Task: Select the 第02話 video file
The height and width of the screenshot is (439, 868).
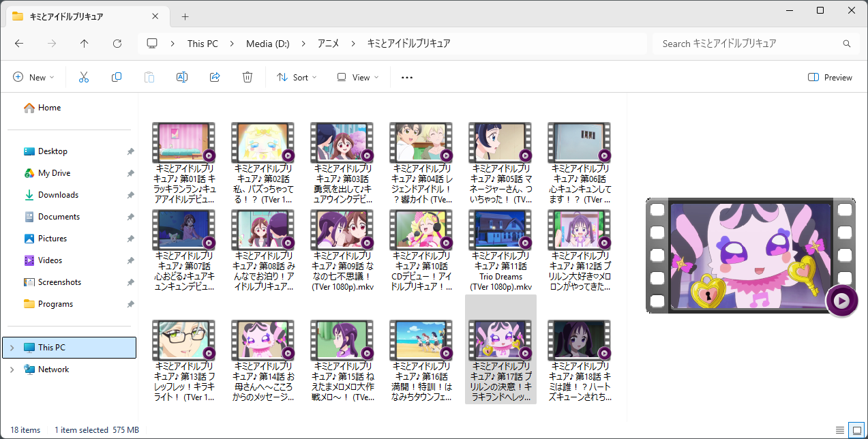Action: [263, 164]
